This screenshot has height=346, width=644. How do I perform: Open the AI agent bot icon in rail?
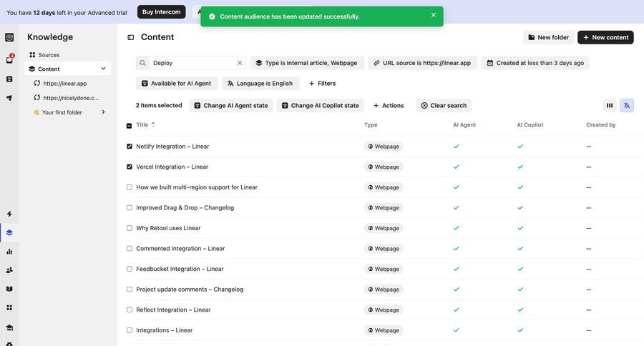point(9,79)
